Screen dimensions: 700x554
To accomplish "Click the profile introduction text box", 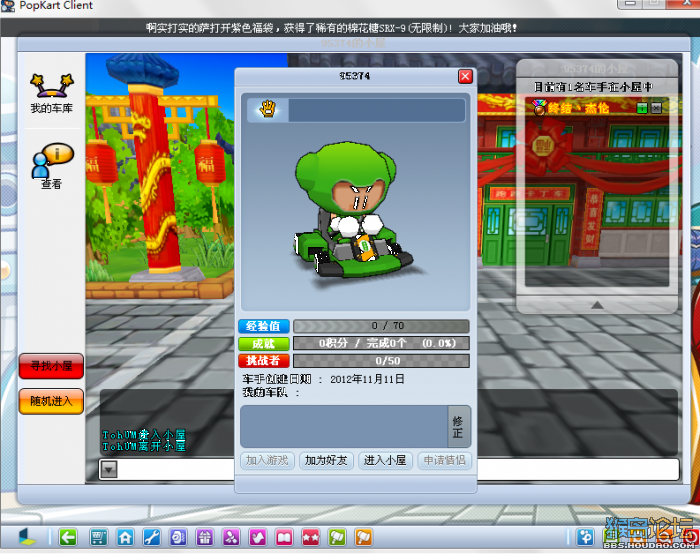I will click(344, 426).
